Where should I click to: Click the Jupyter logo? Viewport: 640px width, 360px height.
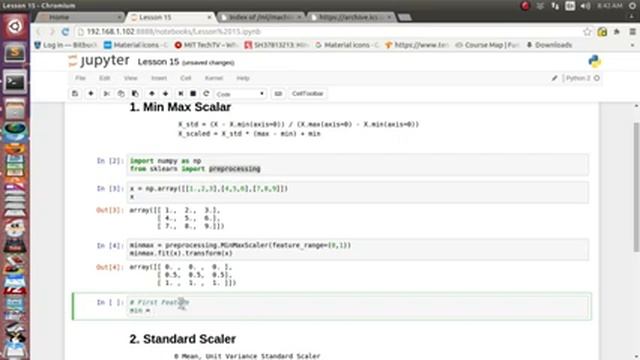pos(99,61)
